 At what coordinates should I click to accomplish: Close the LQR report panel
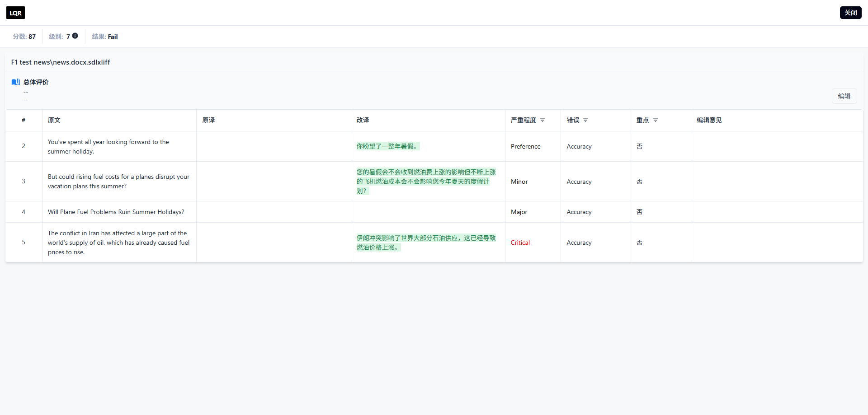click(x=851, y=13)
